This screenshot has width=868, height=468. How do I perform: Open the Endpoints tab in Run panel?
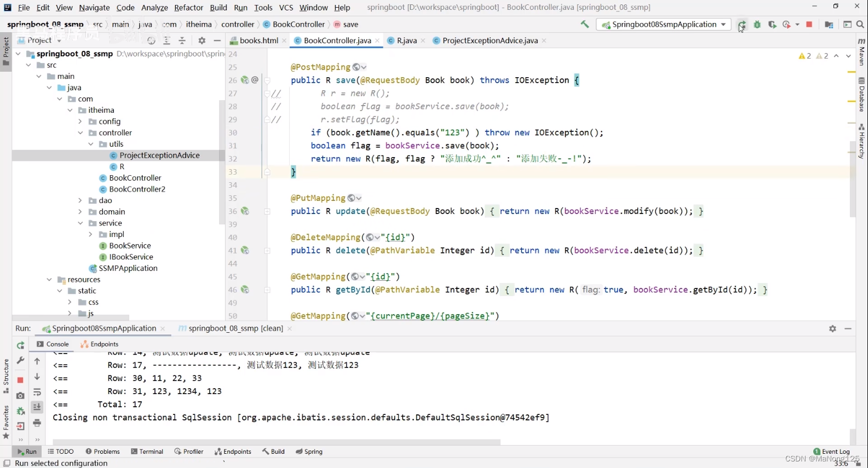[100, 344]
